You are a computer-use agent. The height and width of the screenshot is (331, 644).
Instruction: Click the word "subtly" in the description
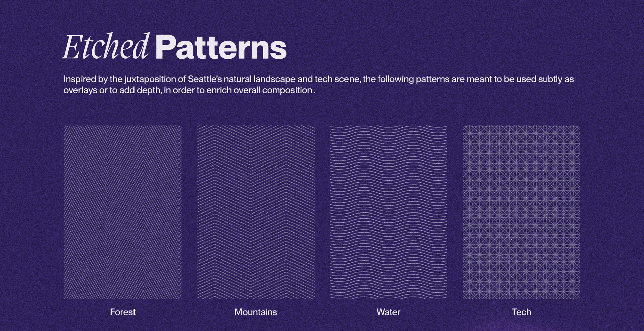[550, 79]
